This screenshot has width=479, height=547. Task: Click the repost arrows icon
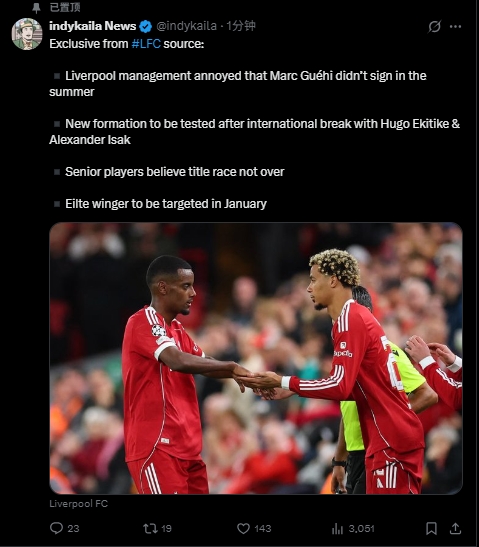point(150,528)
